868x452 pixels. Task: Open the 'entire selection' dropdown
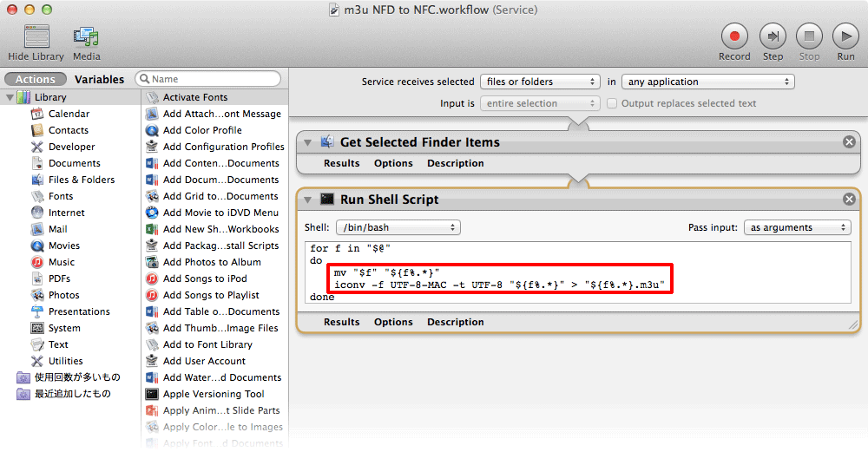pyautogui.click(x=540, y=103)
